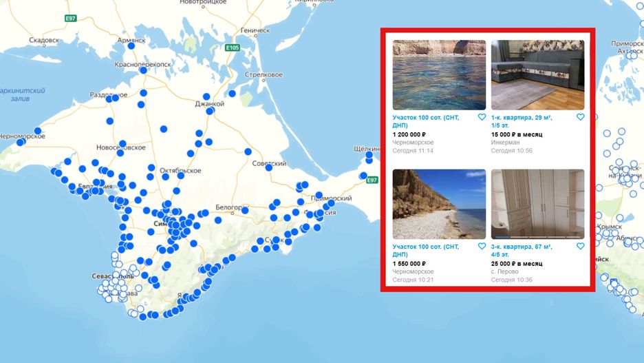Open listing title for 1 550 000 ₽ plot
This screenshot has width=644, height=363.
tap(426, 250)
